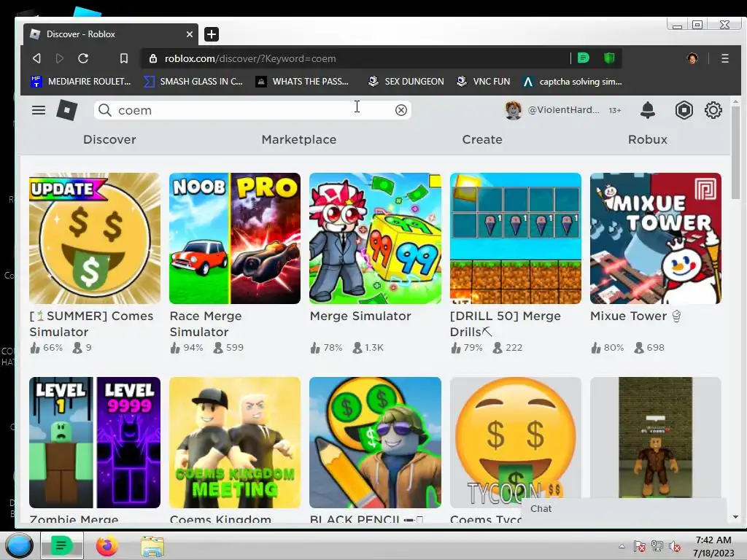Bookmark this page with the bookmark icon
This screenshot has height=560, width=747.
pos(124,58)
